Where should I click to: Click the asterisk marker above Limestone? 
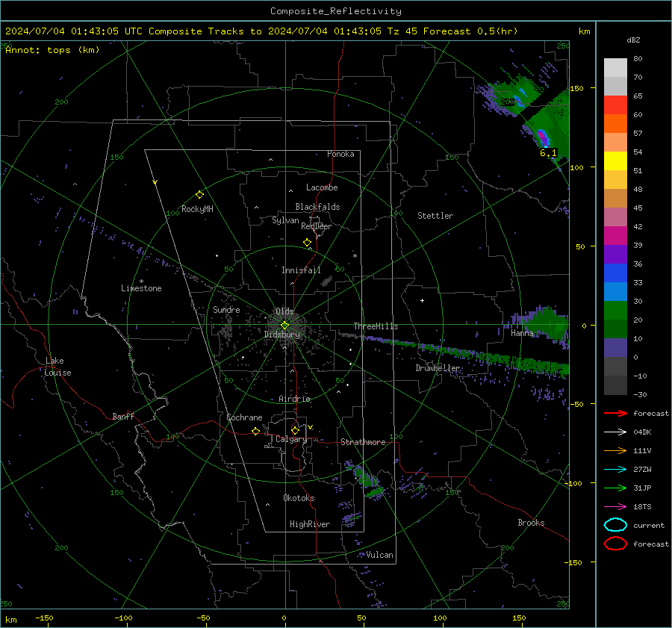pos(141,282)
